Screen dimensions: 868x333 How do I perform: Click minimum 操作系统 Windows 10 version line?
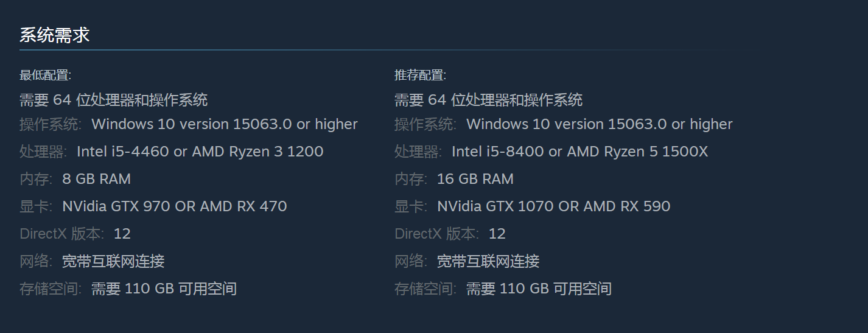[x=189, y=124]
